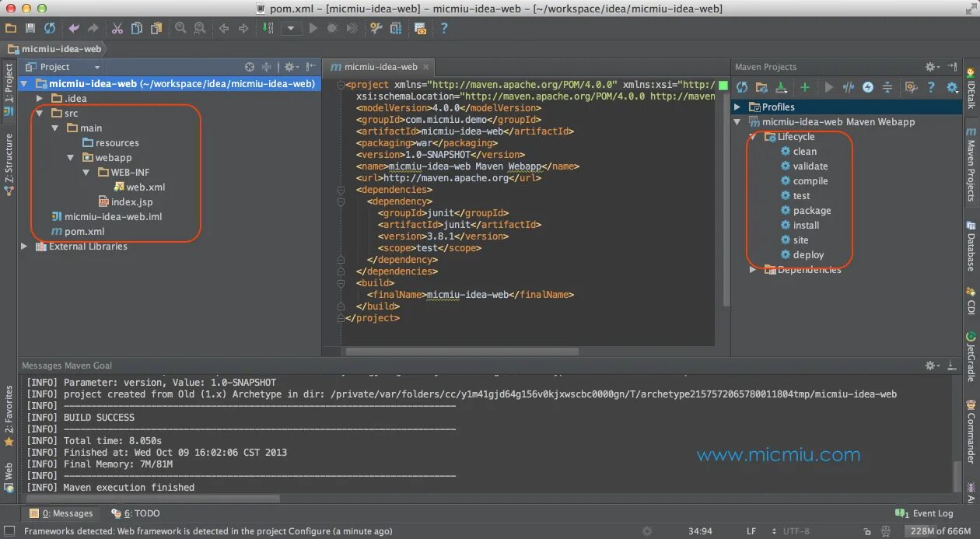Add Maven project with the green plus
Viewport: 980px width, 539px height.
[x=805, y=88]
